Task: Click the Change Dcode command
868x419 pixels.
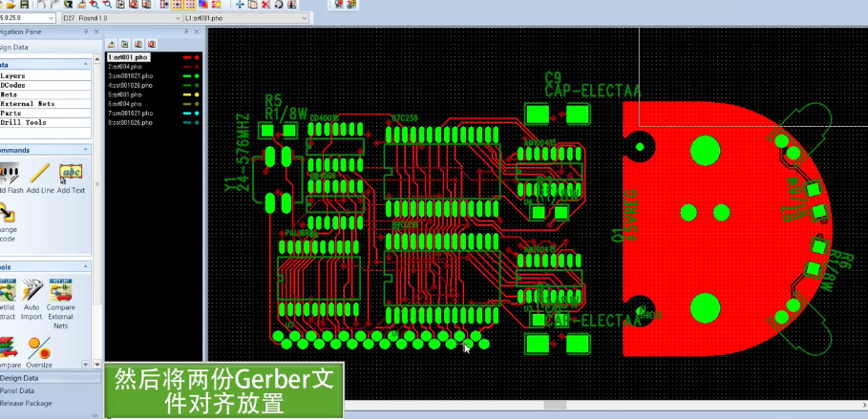Action: pyautogui.click(x=8, y=223)
